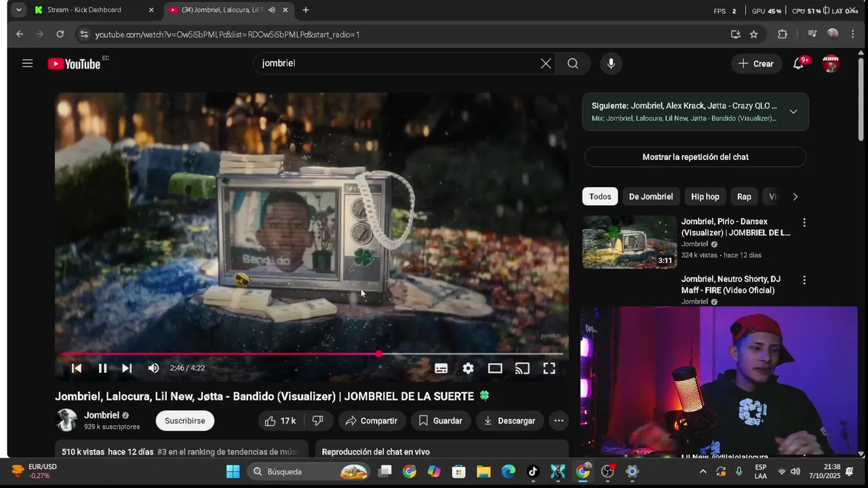Open the more actions ellipsis below video
This screenshot has width=868, height=488.
coord(559,421)
